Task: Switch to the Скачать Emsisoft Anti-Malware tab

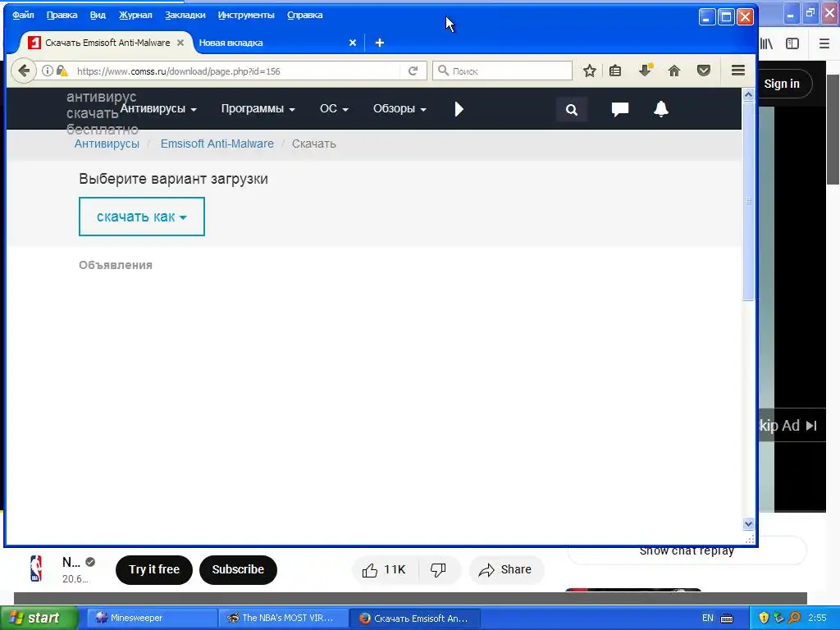Action: pos(107,43)
